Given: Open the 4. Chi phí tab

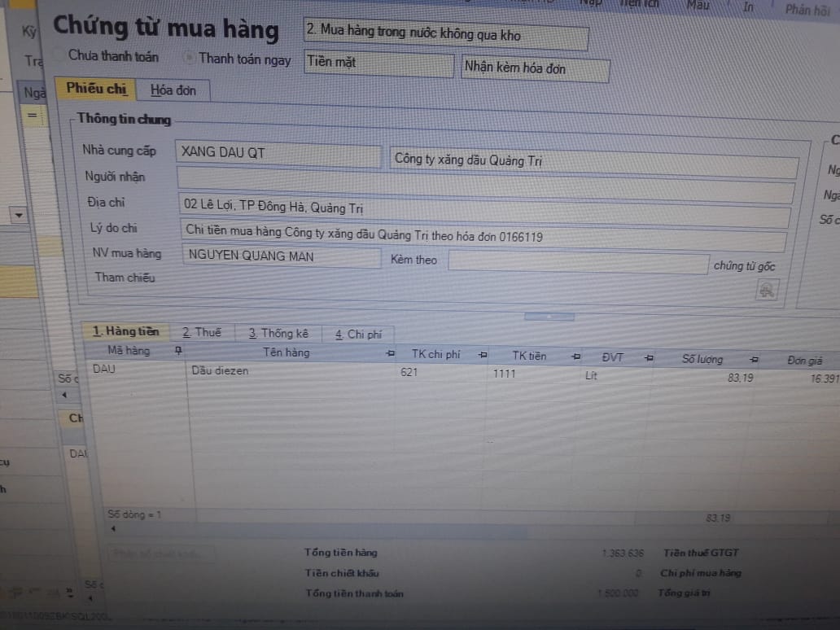Looking at the screenshot, I should pyautogui.click(x=358, y=335).
